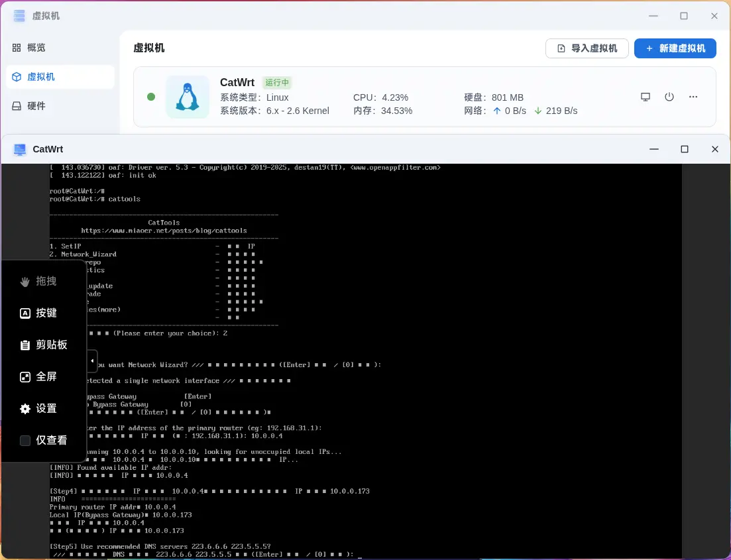
Task: Maximize the CatWrt console window
Action: 685,149
